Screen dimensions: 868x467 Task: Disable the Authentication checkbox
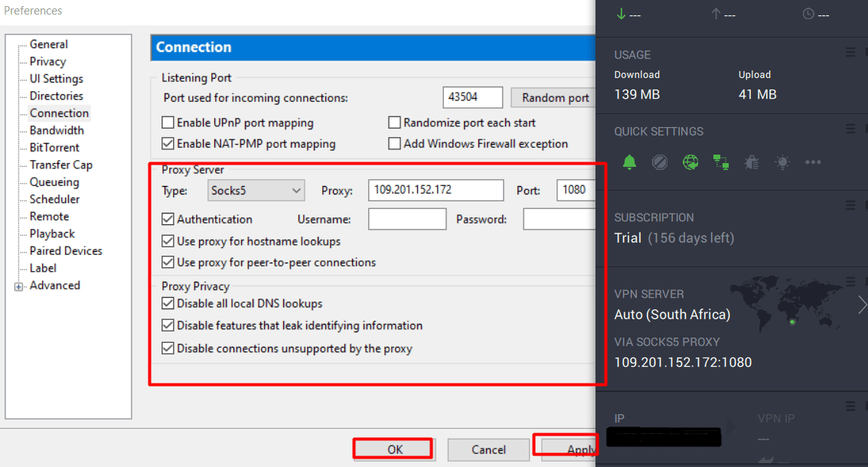tap(166, 219)
